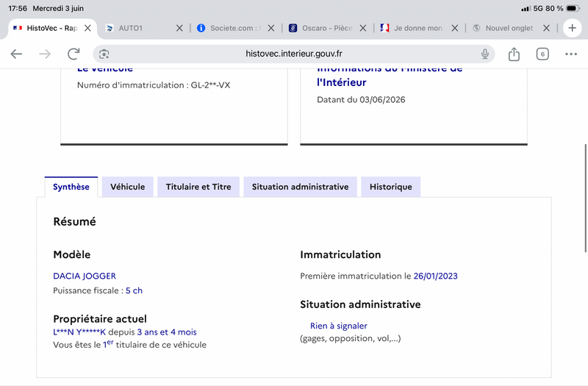Click the Numéro d'immatriculation GL-2**-VX text
The image size is (588, 386).
tap(154, 85)
